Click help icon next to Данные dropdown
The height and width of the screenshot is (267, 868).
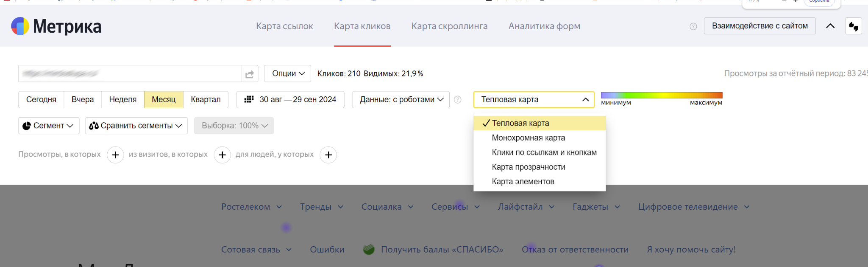click(x=458, y=100)
